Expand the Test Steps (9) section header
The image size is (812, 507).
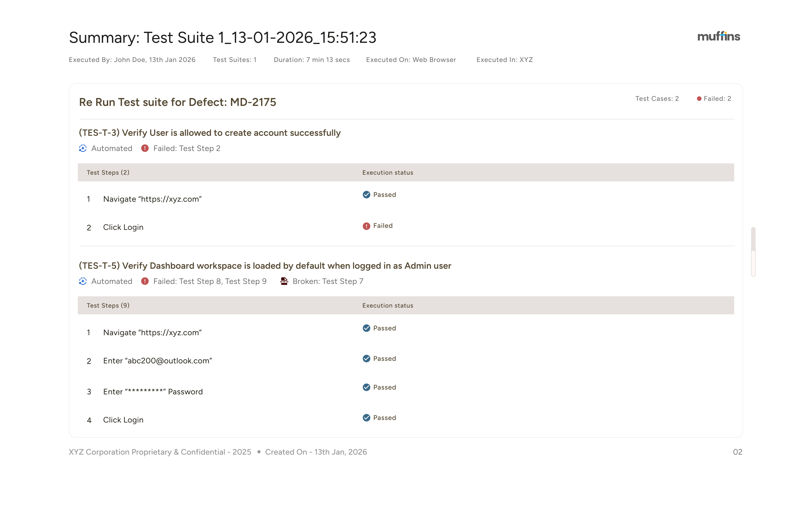pyautogui.click(x=108, y=306)
